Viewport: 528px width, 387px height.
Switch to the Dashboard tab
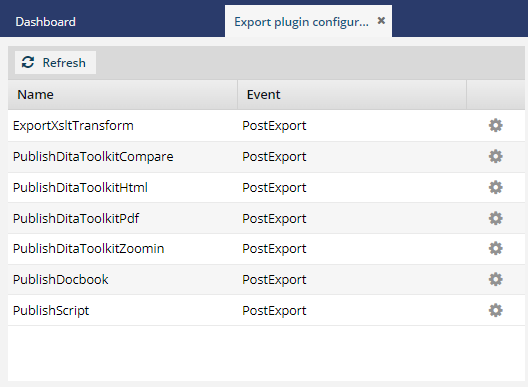[45, 22]
